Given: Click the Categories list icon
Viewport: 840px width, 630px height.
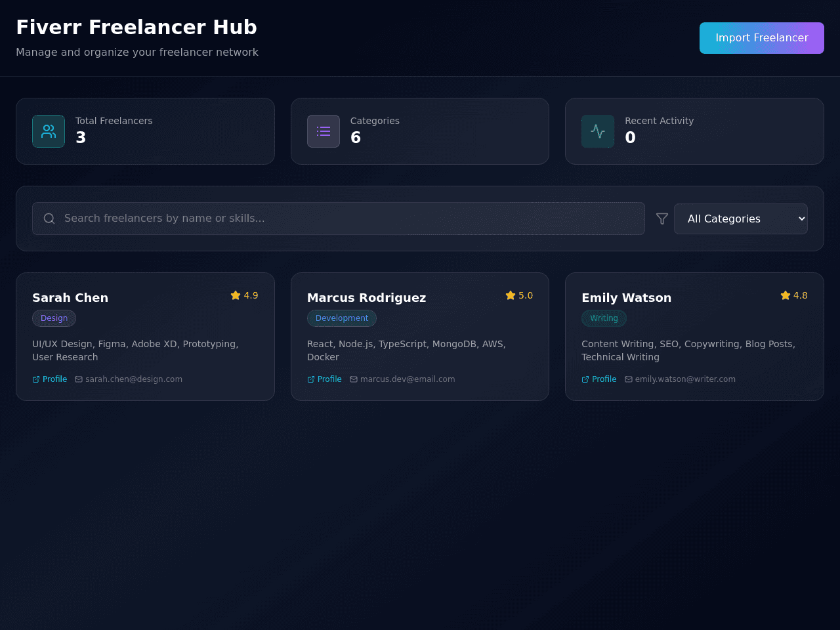Looking at the screenshot, I should pos(324,131).
